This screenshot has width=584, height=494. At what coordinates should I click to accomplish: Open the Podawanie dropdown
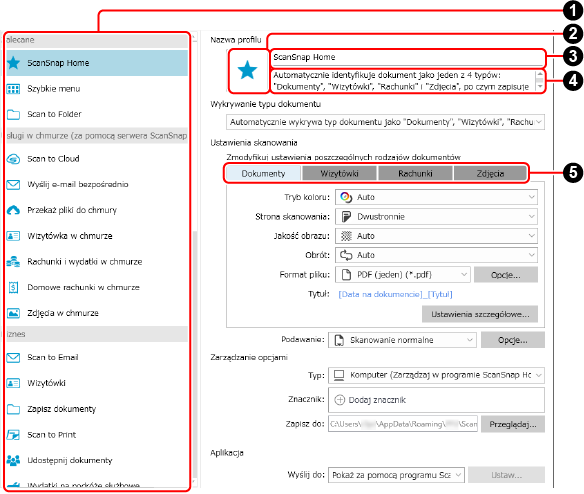402,340
